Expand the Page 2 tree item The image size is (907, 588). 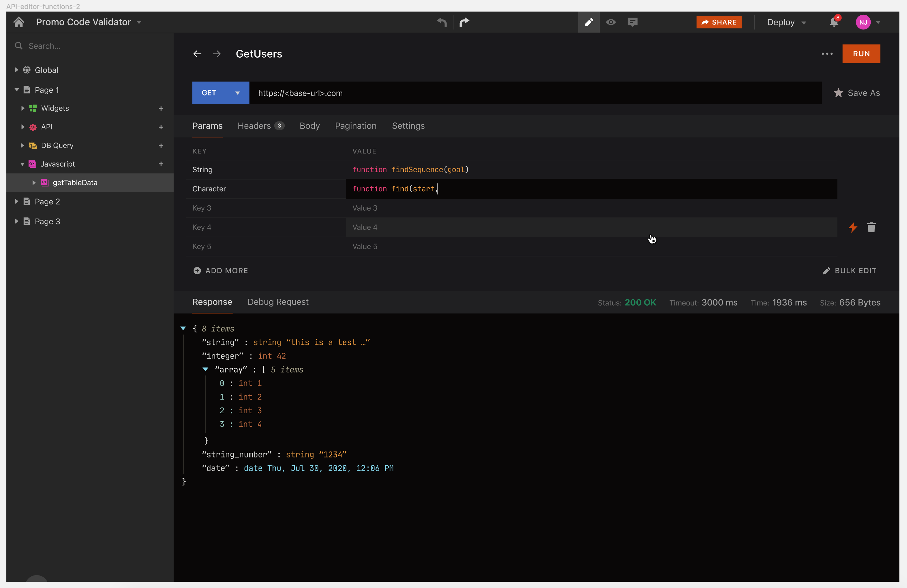[17, 202]
